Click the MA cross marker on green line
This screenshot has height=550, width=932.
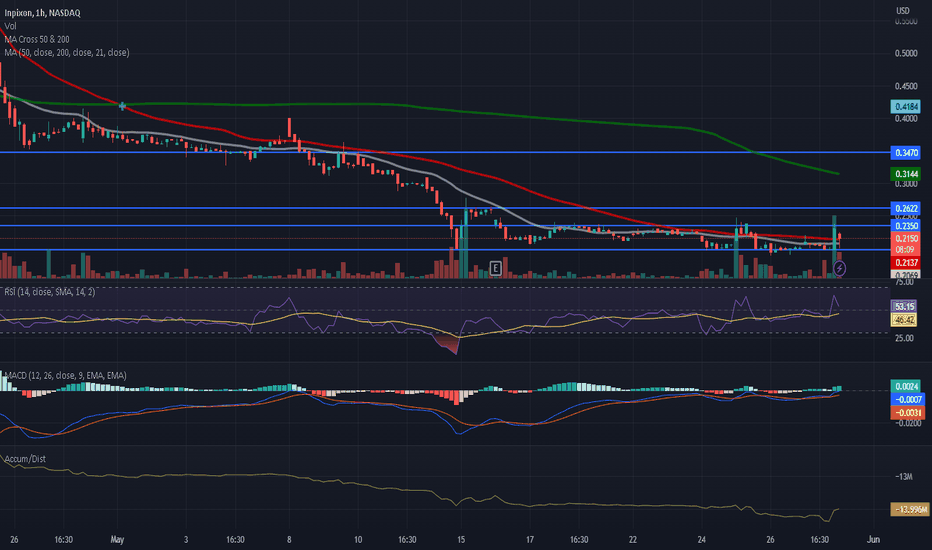[122, 106]
